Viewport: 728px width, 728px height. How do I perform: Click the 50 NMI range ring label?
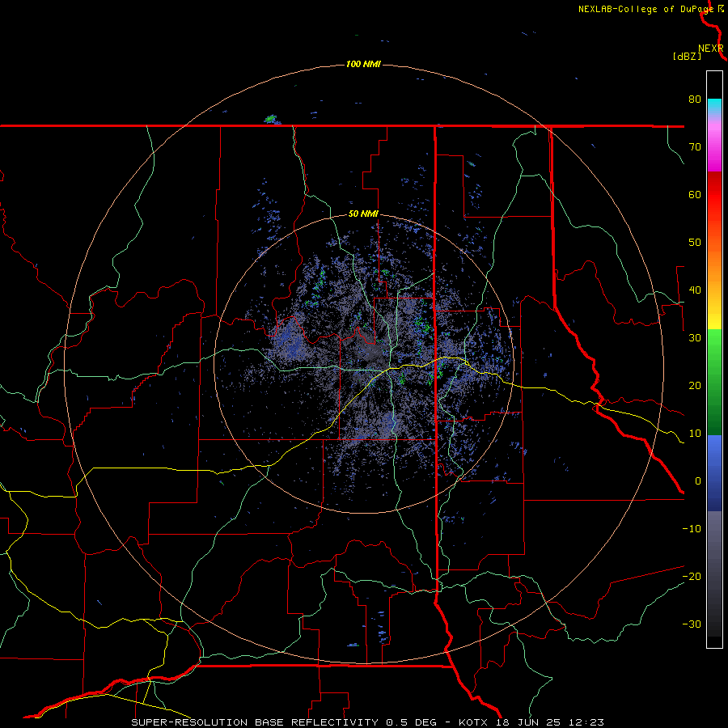point(363,214)
